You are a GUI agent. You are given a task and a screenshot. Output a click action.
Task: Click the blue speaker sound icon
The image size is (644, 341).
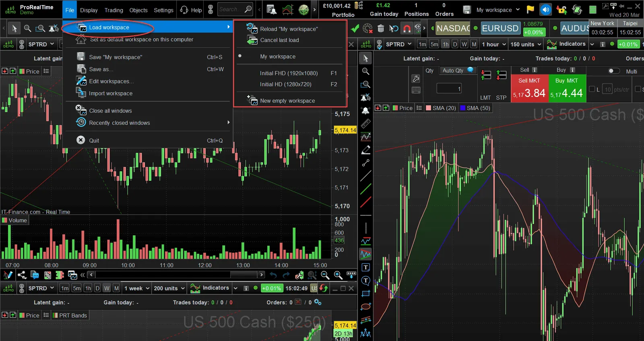click(545, 10)
